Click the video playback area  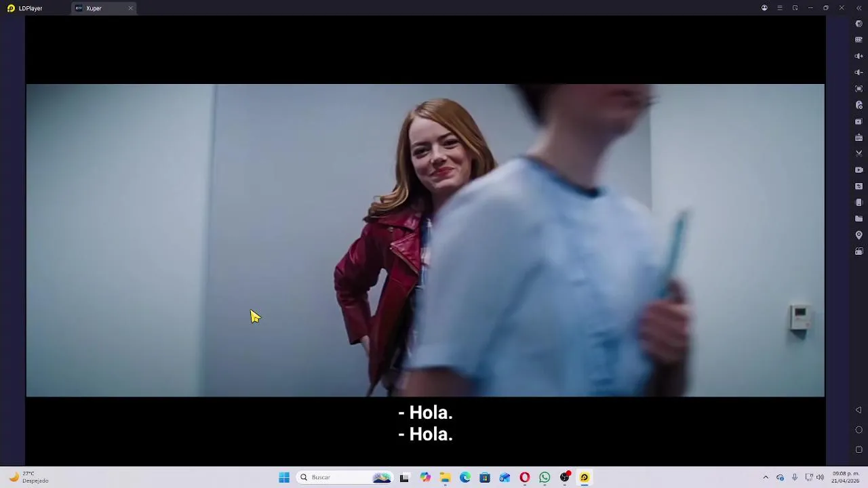click(425, 240)
